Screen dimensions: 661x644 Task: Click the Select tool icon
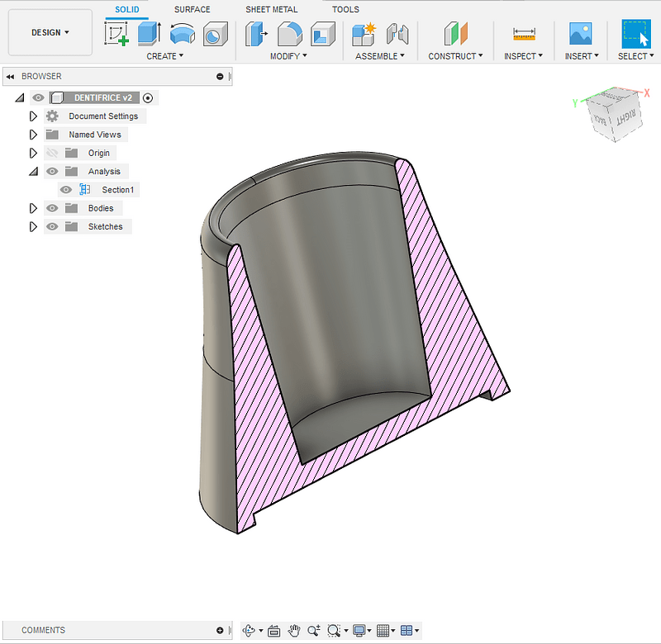635,34
